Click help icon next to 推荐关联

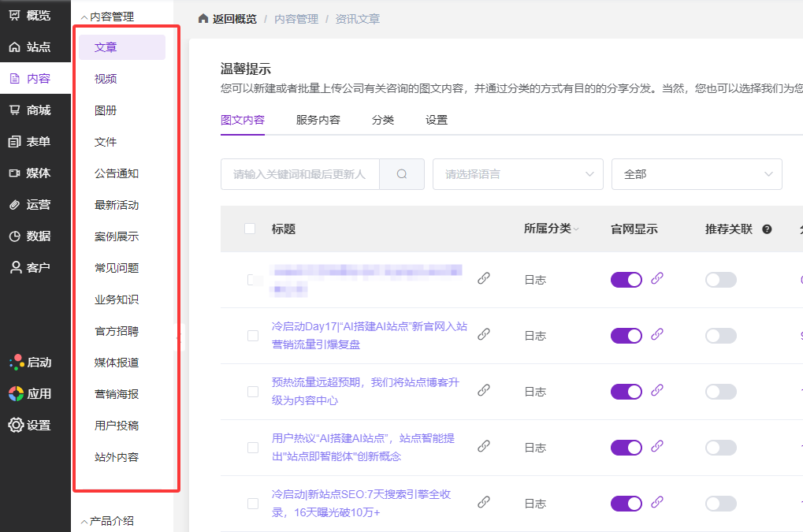(x=767, y=229)
